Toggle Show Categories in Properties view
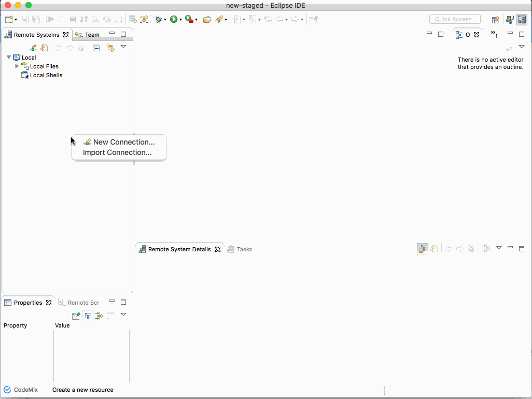 [88, 316]
